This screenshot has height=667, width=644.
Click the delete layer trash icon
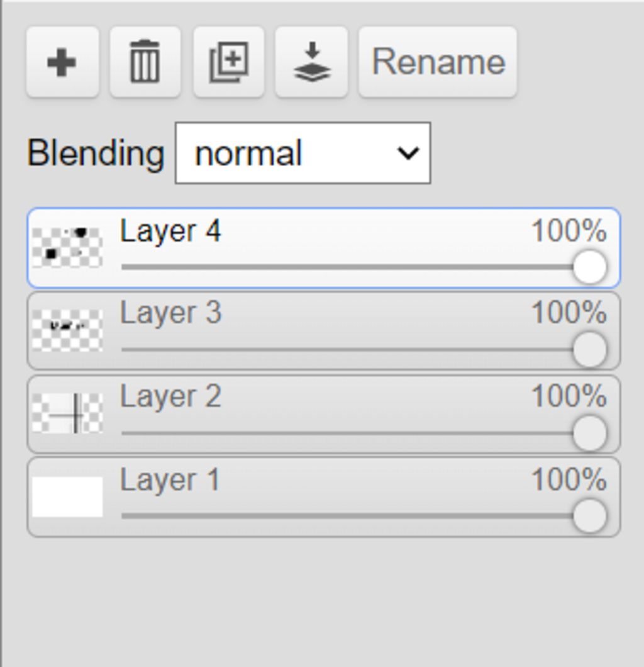145,62
